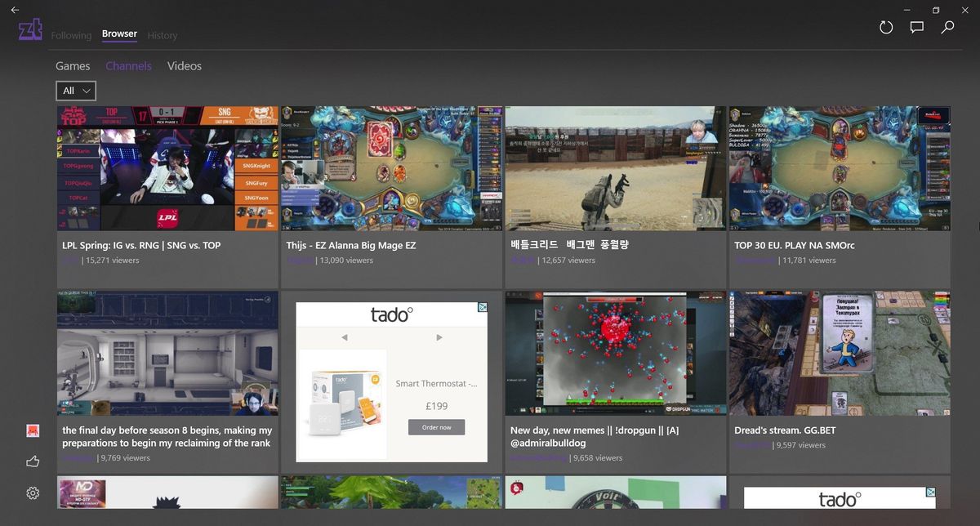Screen dimensions: 980x526
Task: Open settings via the gear icon
Action: [x=32, y=493]
